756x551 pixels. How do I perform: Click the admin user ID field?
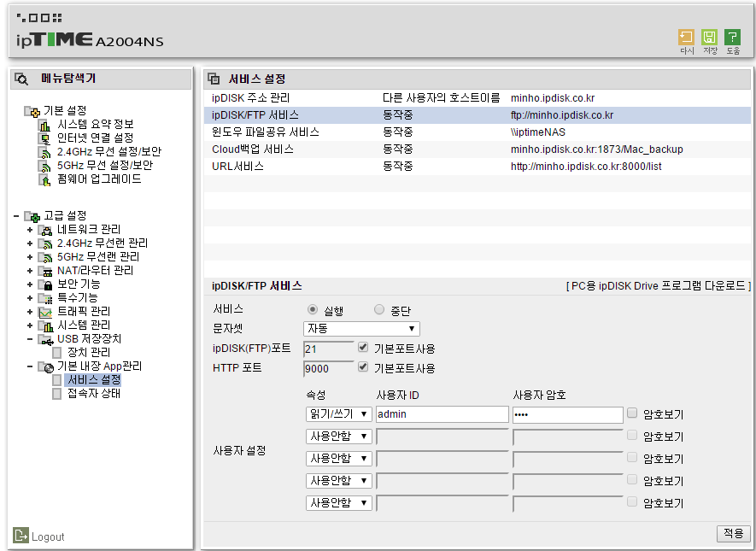[442, 414]
